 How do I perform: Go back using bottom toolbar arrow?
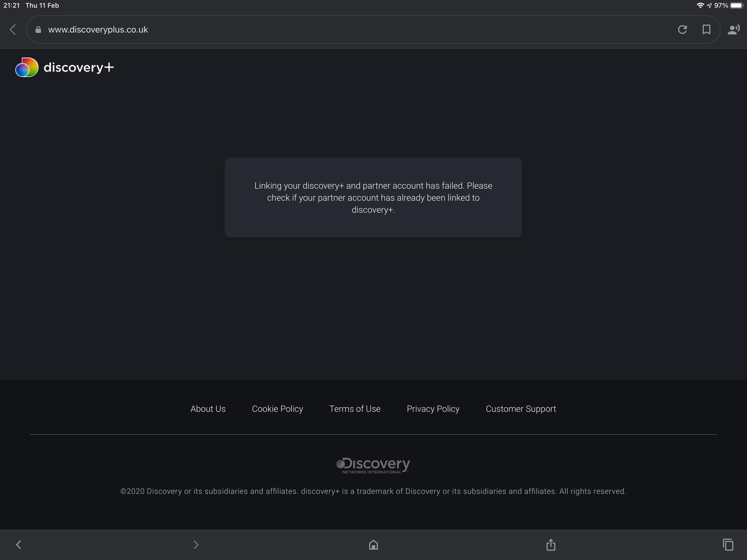pyautogui.click(x=19, y=544)
